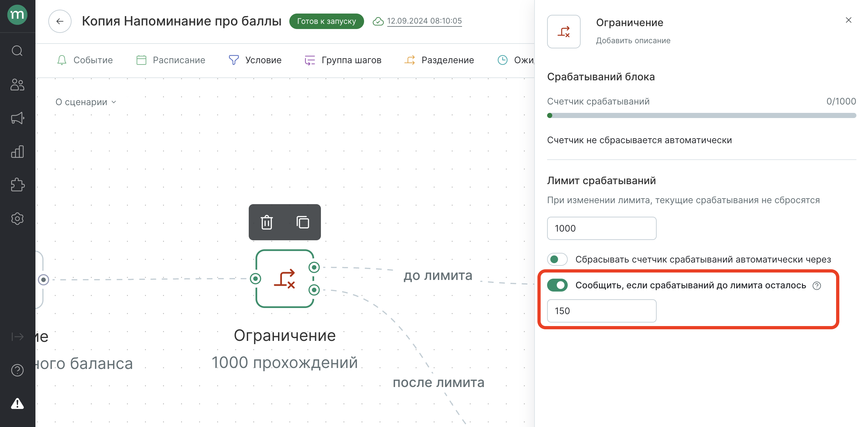Click the после лимита branch label
The image size is (868, 427).
(439, 382)
